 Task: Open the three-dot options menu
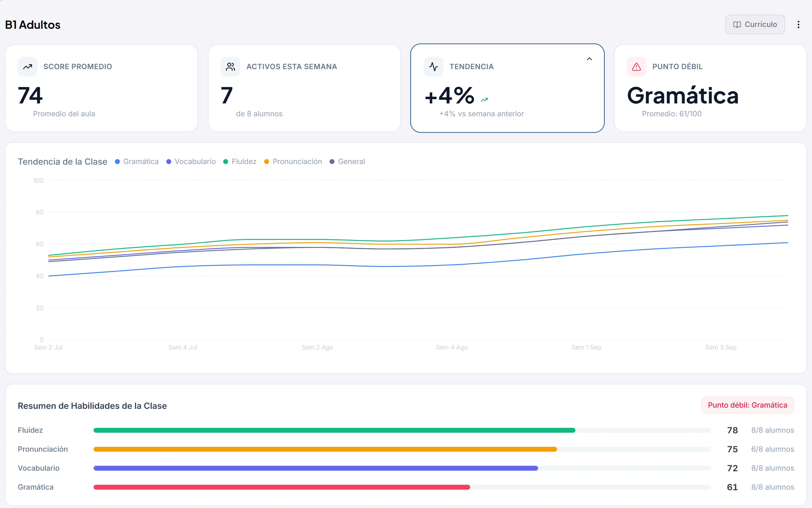coord(798,24)
